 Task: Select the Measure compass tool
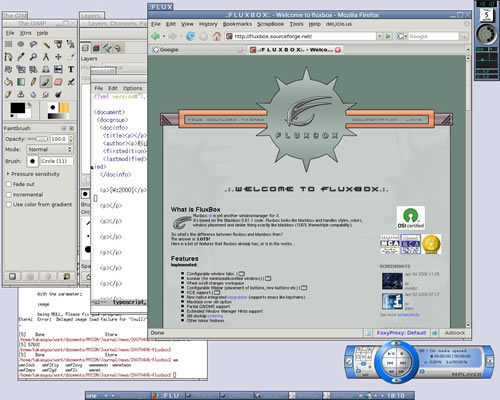click(x=46, y=57)
